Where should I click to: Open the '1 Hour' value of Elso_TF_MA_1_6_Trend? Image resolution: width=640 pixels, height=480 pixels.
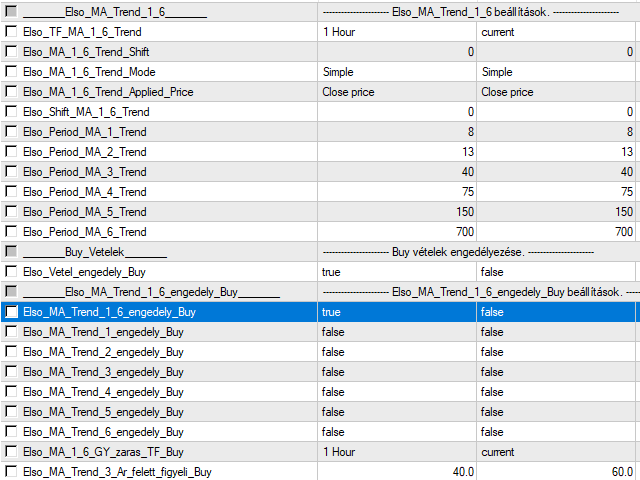(397, 32)
